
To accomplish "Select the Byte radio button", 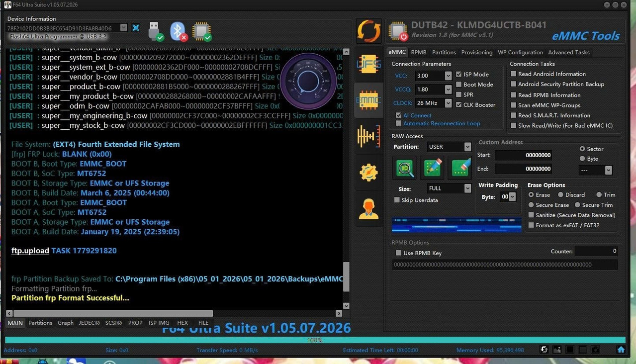I will pos(582,159).
